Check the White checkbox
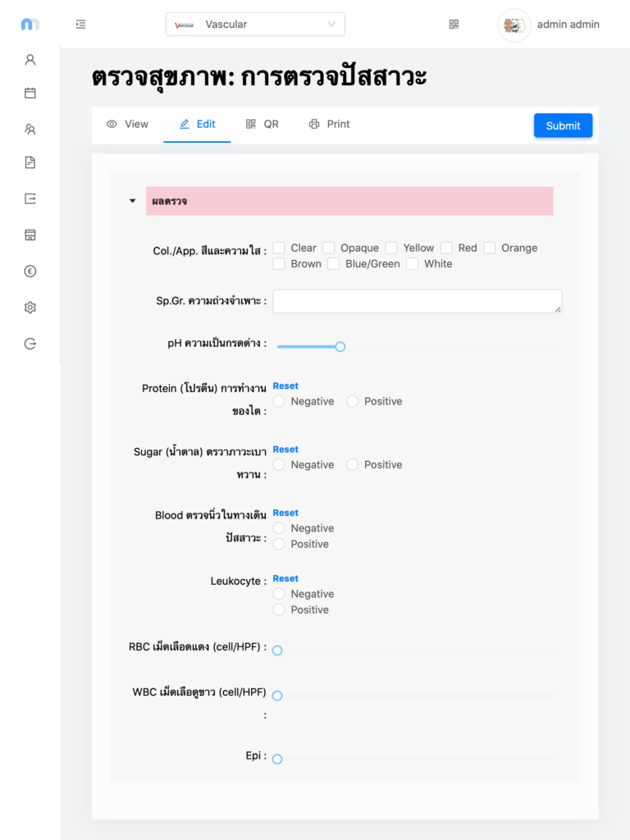Screen dimensions: 630x840 tap(412, 263)
